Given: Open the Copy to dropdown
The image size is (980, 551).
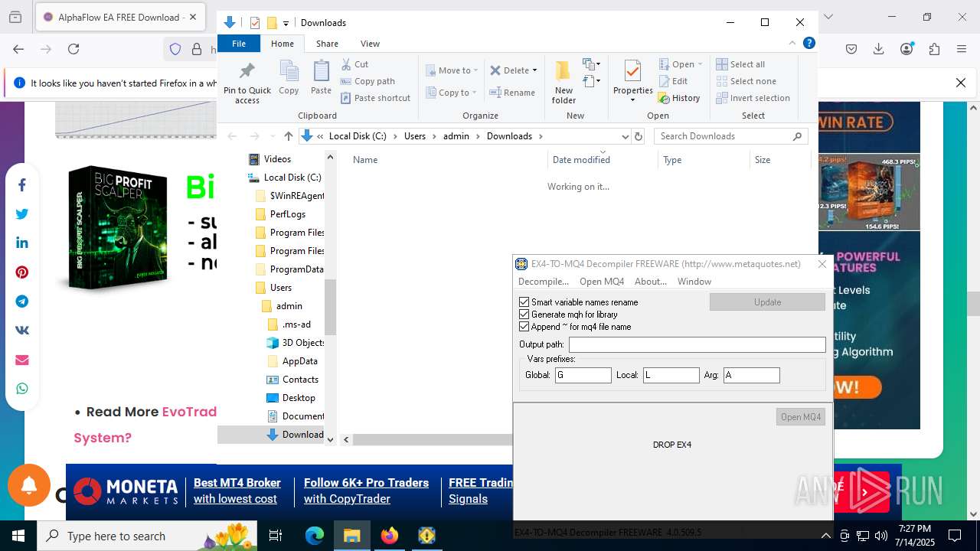Looking at the screenshot, I should tap(452, 93).
